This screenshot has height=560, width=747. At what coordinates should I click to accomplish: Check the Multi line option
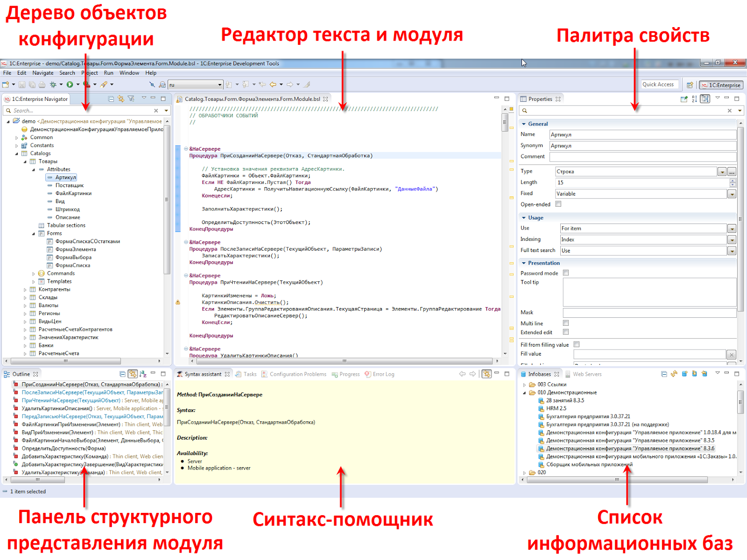point(566,322)
